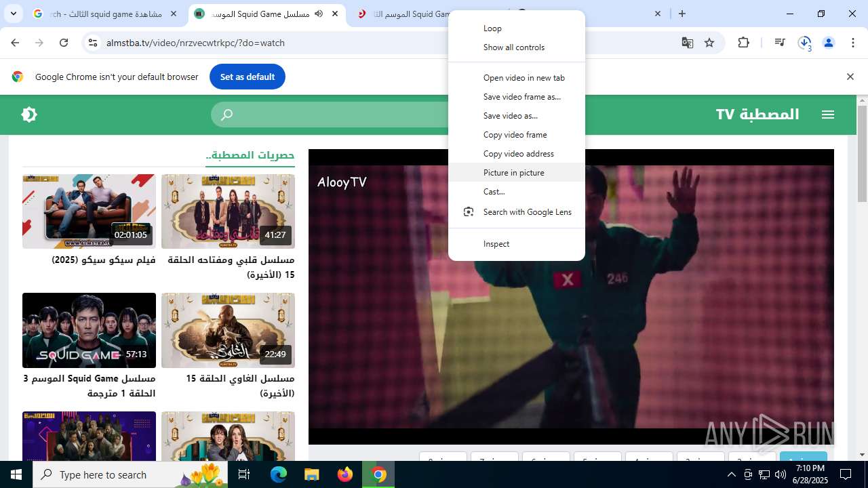Image resolution: width=868 pixels, height=488 pixels.
Task: Launch Microsoft Edge from taskbar
Action: [279, 474]
